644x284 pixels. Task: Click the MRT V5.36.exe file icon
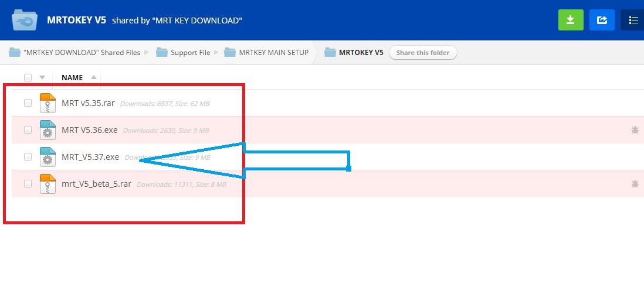tap(48, 130)
